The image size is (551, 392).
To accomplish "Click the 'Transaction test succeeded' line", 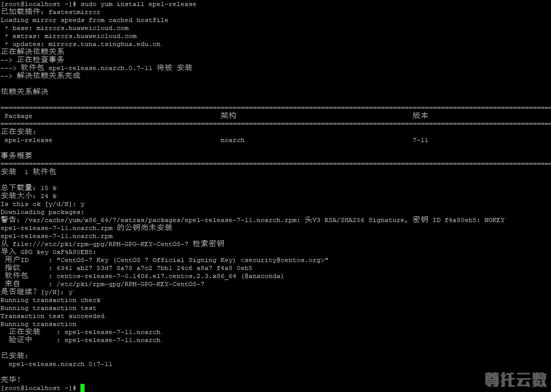I will point(52,316).
